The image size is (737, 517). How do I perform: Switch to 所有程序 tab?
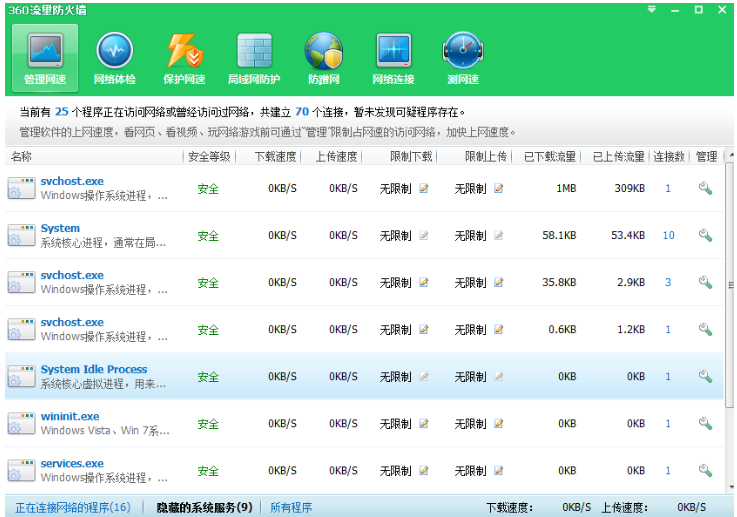coord(291,507)
